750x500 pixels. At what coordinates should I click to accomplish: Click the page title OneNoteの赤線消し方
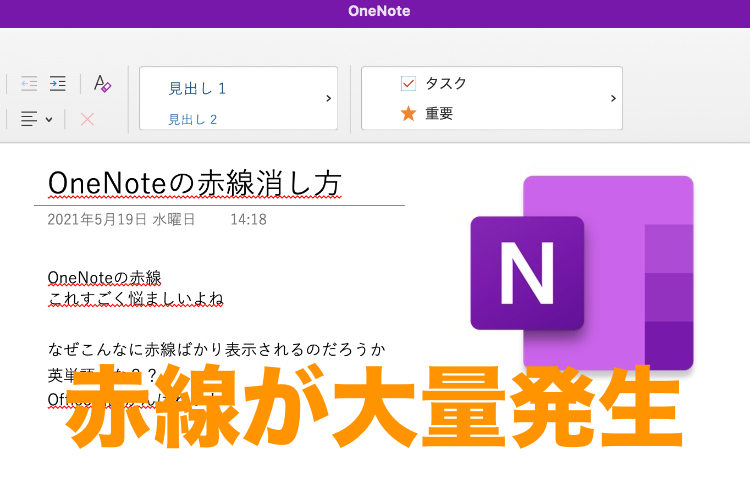(195, 183)
